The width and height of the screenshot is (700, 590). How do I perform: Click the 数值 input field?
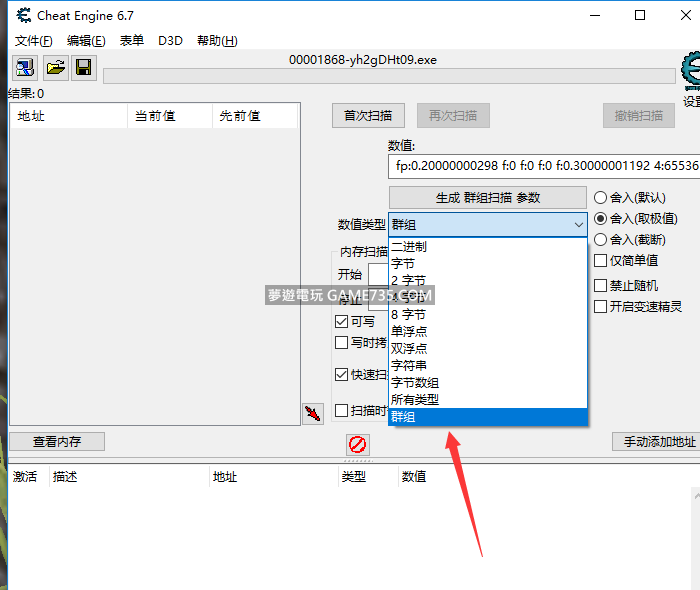pos(544,166)
